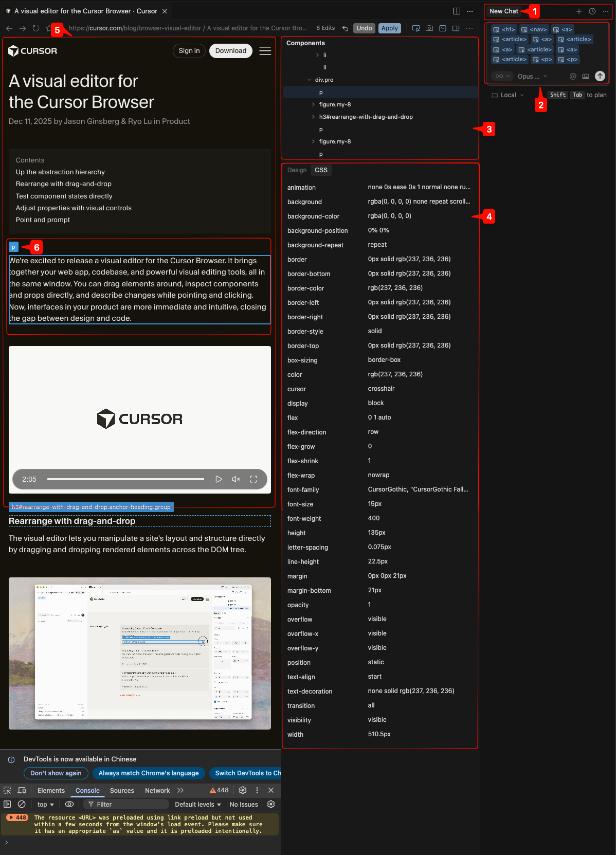
Task: Click the revert arrow beside 8 Edits
Action: coord(346,28)
